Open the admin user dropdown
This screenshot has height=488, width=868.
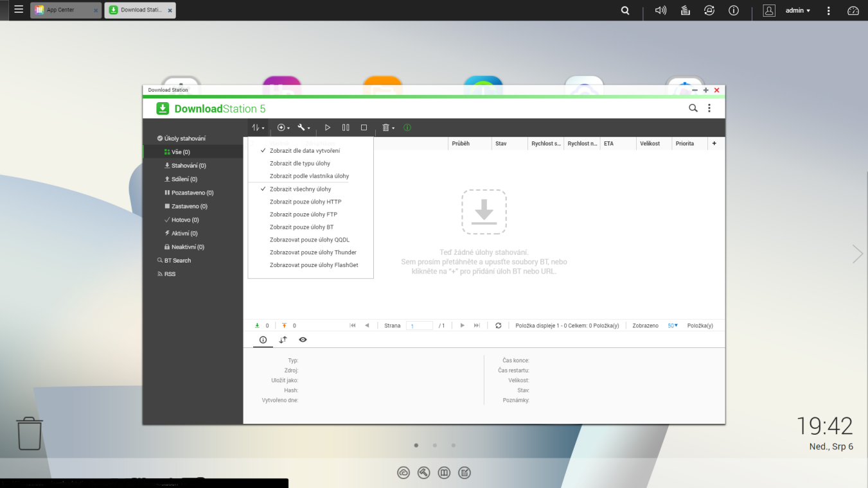tap(798, 10)
